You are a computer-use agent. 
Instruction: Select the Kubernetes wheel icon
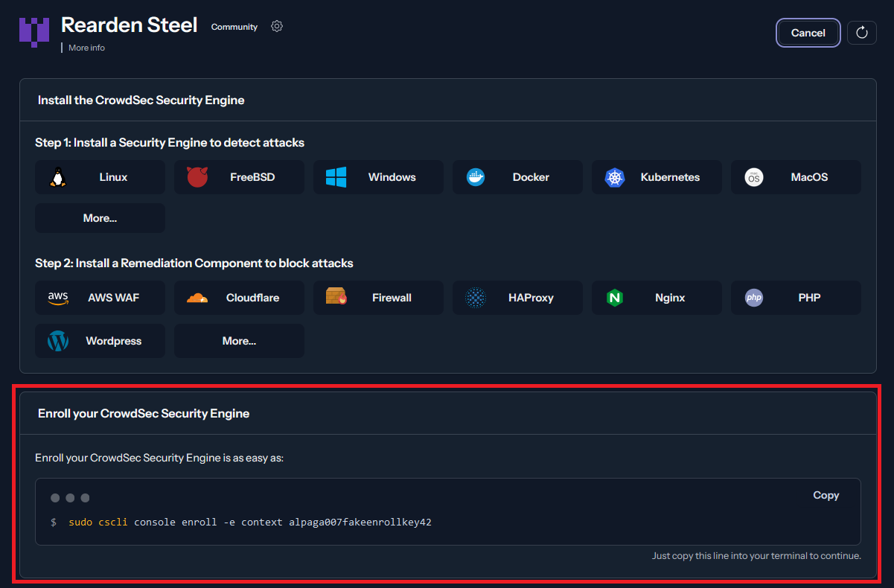(614, 177)
